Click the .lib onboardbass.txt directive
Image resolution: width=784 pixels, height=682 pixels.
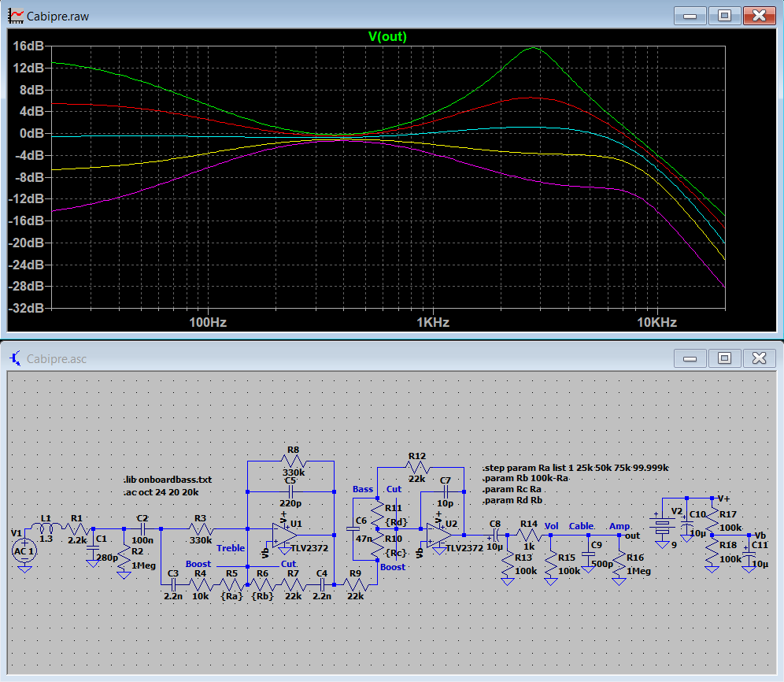pyautogui.click(x=168, y=480)
